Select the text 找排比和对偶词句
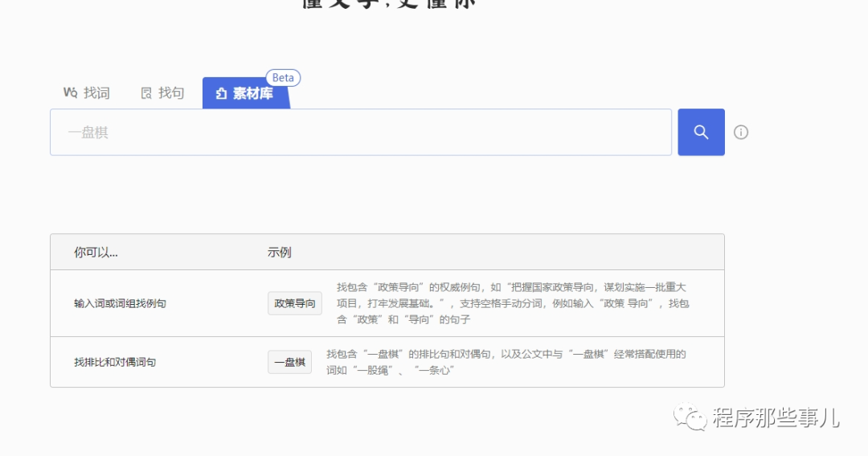 pos(115,363)
